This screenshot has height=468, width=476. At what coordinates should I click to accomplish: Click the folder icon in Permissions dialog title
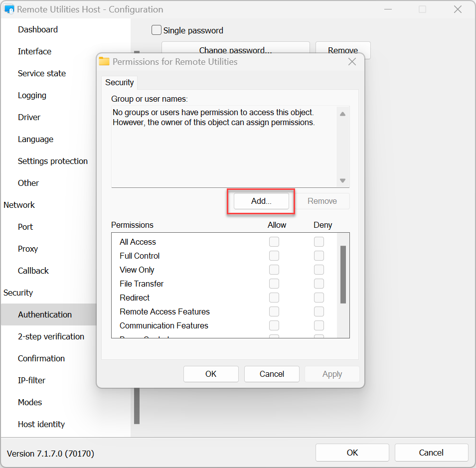tap(104, 62)
